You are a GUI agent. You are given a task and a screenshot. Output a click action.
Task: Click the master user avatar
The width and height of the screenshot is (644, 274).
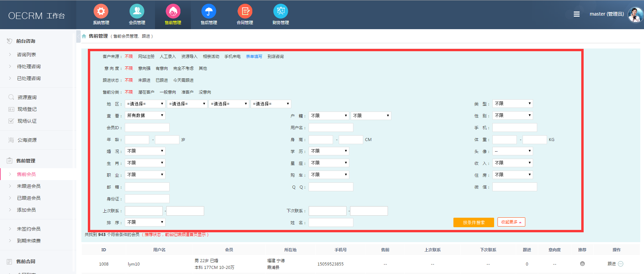pyautogui.click(x=635, y=15)
